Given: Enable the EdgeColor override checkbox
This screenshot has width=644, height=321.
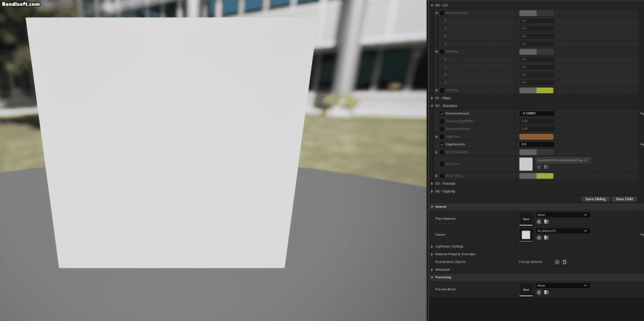Looking at the screenshot, I should 442,137.
